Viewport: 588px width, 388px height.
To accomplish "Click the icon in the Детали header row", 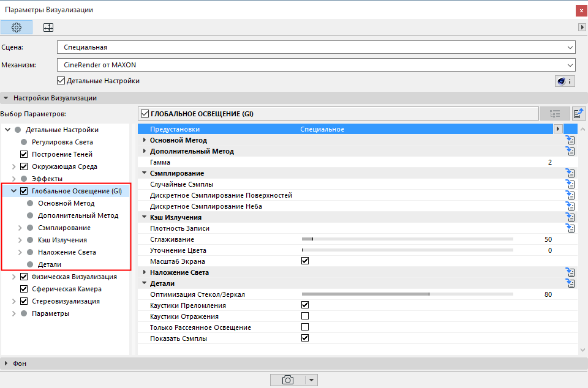I will (570, 283).
